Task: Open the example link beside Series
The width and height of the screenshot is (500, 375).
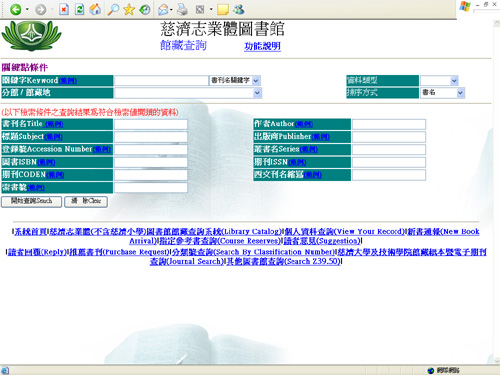Action: pyautogui.click(x=309, y=150)
